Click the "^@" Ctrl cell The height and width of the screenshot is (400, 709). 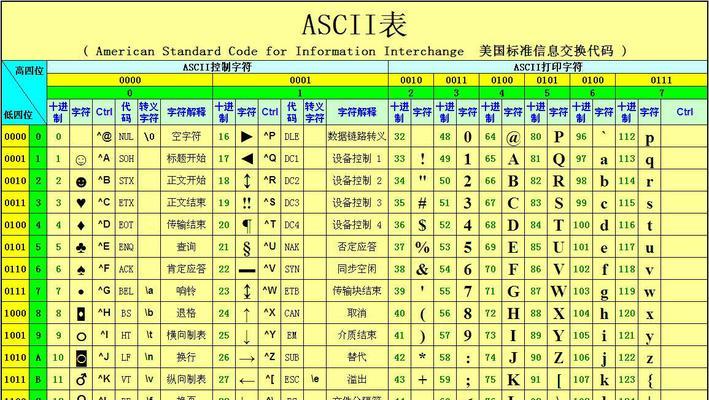point(104,136)
